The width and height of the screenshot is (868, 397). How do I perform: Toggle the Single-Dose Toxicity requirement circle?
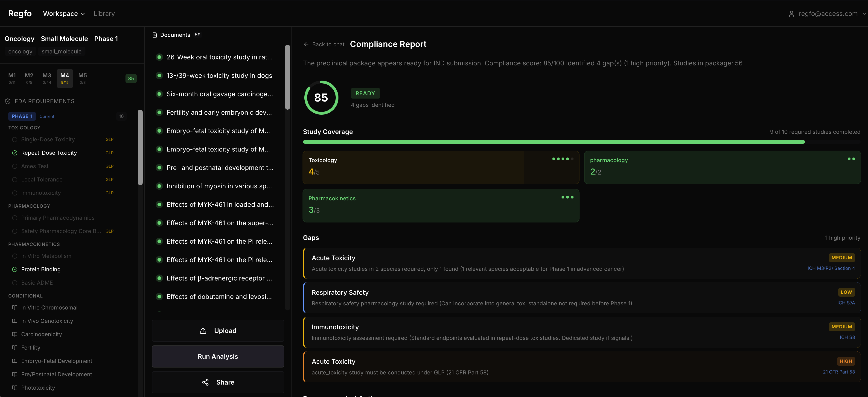click(15, 140)
